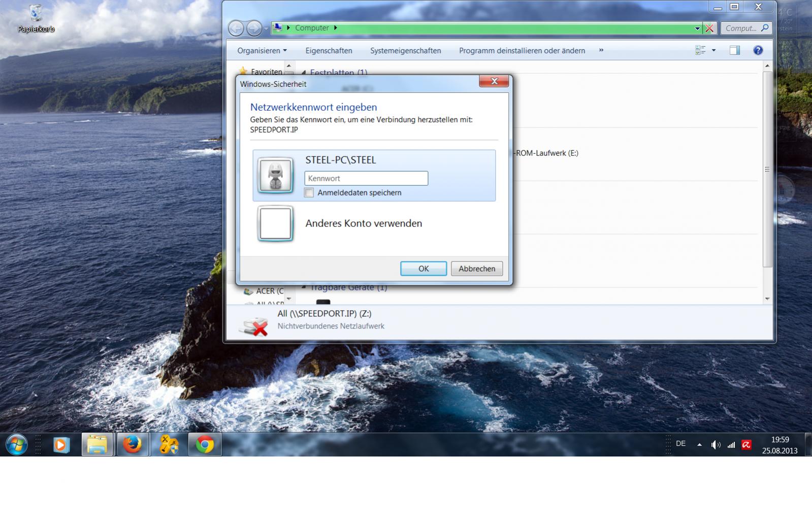Open Windows Explorer taskbar icon

[97, 445]
